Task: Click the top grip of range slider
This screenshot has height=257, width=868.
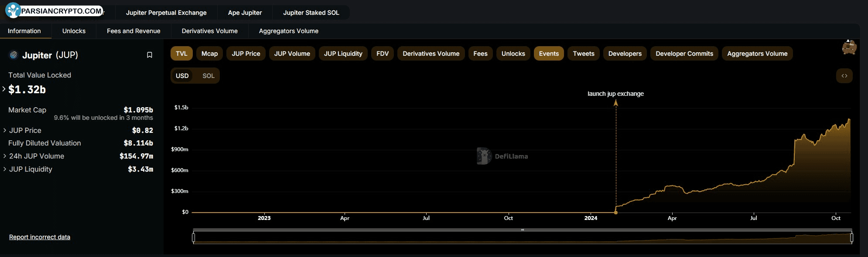Action: [x=522, y=230]
